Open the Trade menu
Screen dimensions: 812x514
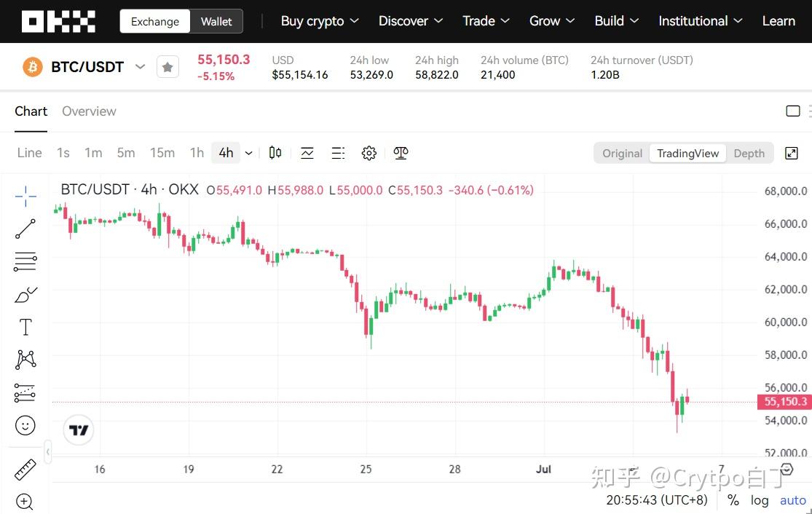pyautogui.click(x=487, y=21)
